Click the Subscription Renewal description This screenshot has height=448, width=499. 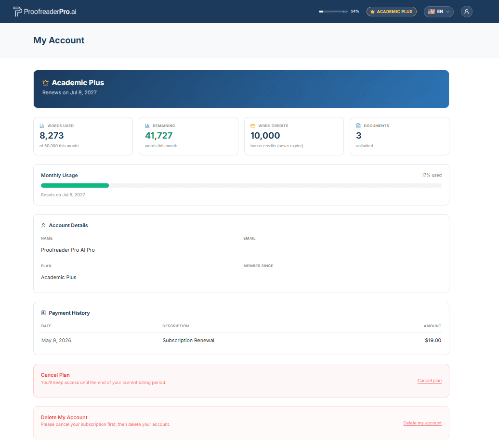coord(188,340)
